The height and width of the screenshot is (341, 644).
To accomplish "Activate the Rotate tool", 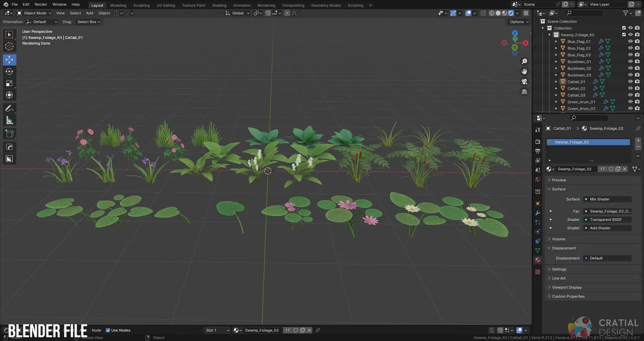I will click(9, 72).
